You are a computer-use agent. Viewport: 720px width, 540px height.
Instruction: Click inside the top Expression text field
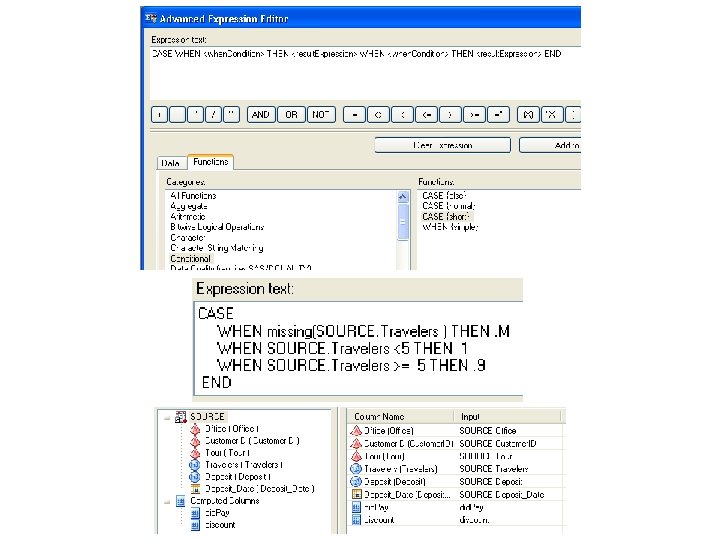click(x=366, y=73)
